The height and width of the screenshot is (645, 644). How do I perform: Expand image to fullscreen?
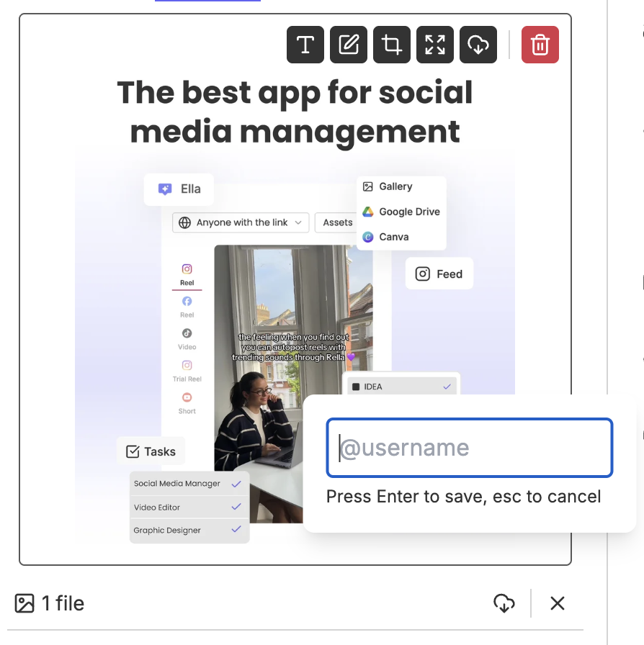click(x=435, y=45)
